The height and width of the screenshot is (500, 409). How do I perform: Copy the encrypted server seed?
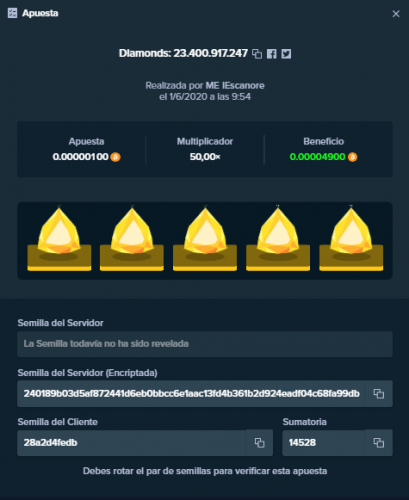coord(378,394)
